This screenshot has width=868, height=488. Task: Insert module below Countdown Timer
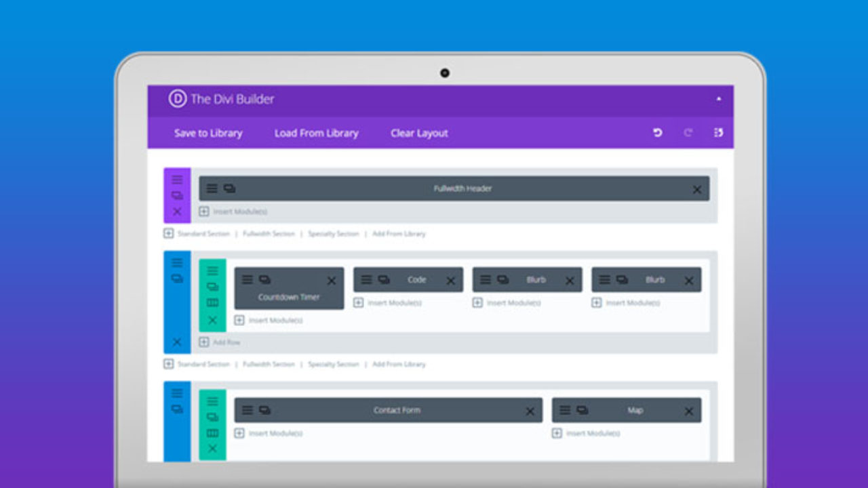tap(269, 320)
